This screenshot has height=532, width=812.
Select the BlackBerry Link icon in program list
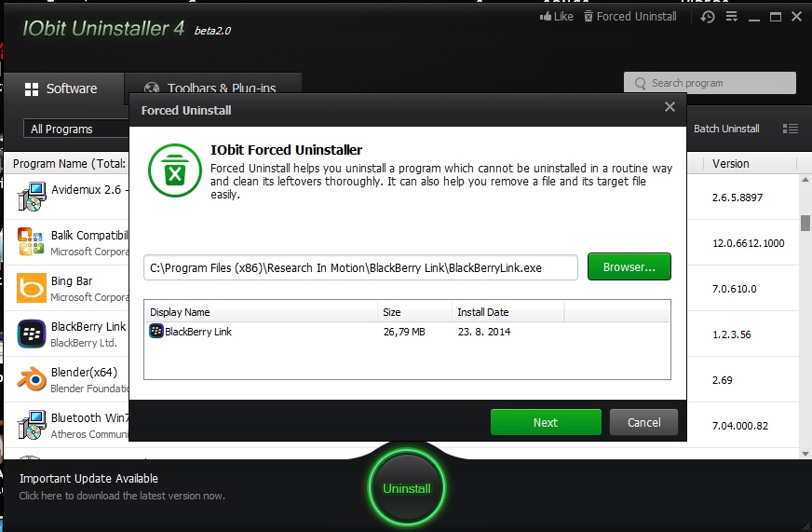tap(31, 334)
